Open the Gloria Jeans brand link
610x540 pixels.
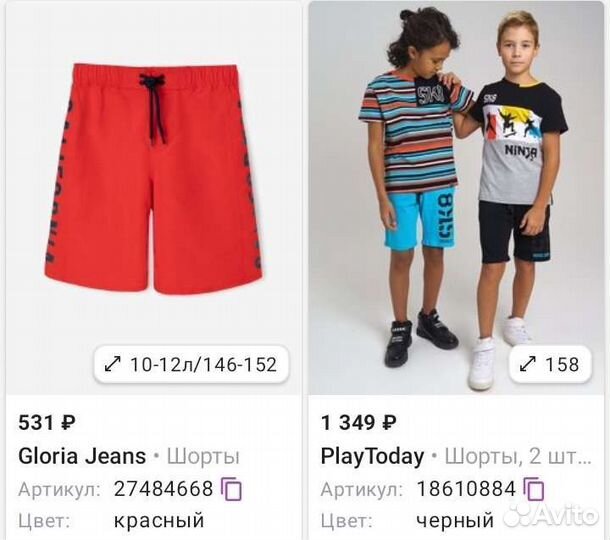click(82, 456)
